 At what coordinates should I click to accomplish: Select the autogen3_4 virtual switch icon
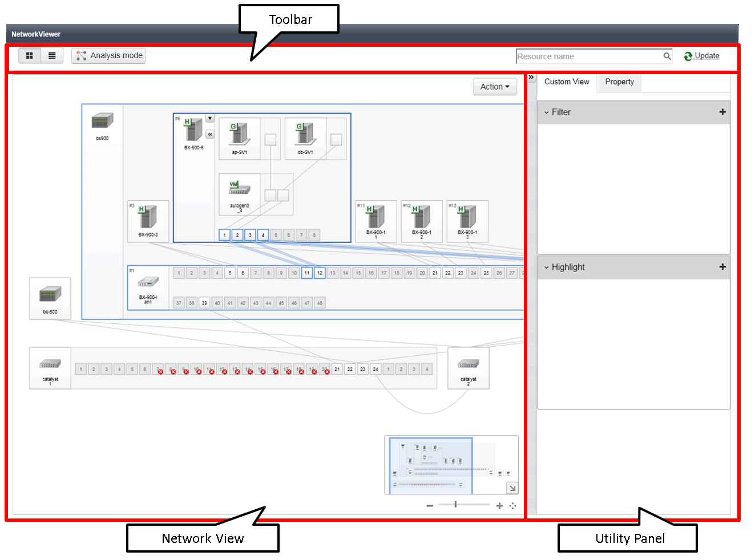pos(239,189)
